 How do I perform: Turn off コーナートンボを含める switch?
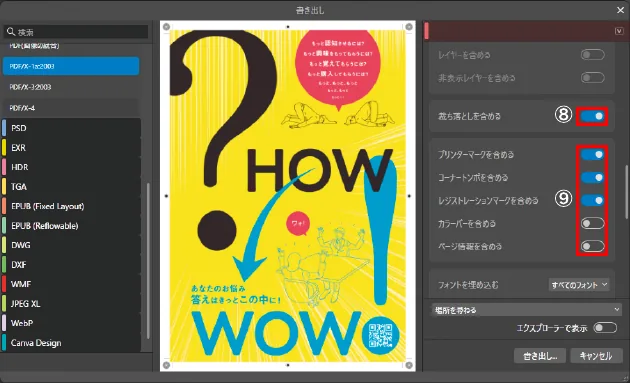point(592,178)
